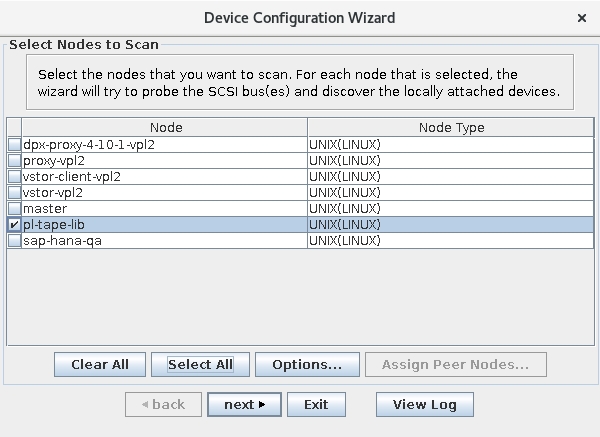600x437 pixels.
Task: Tick the vstor-client-vpl2 checkbox
Action: point(14,177)
